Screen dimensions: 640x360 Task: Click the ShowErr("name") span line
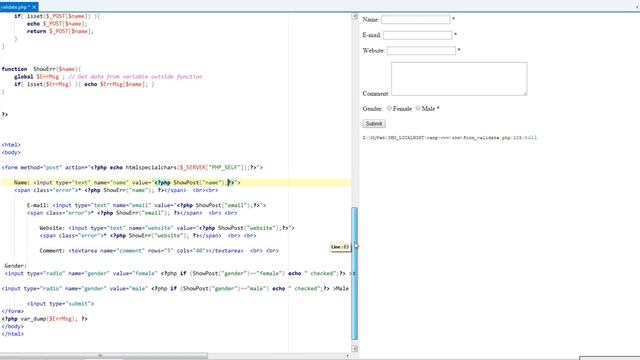click(x=116, y=190)
